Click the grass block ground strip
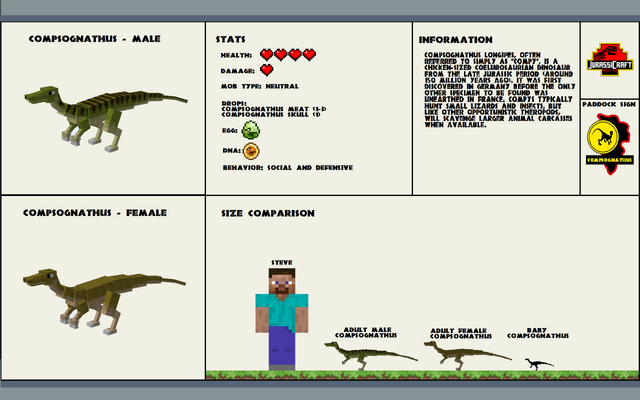Screen dimensions: 640x400 (422, 375)
